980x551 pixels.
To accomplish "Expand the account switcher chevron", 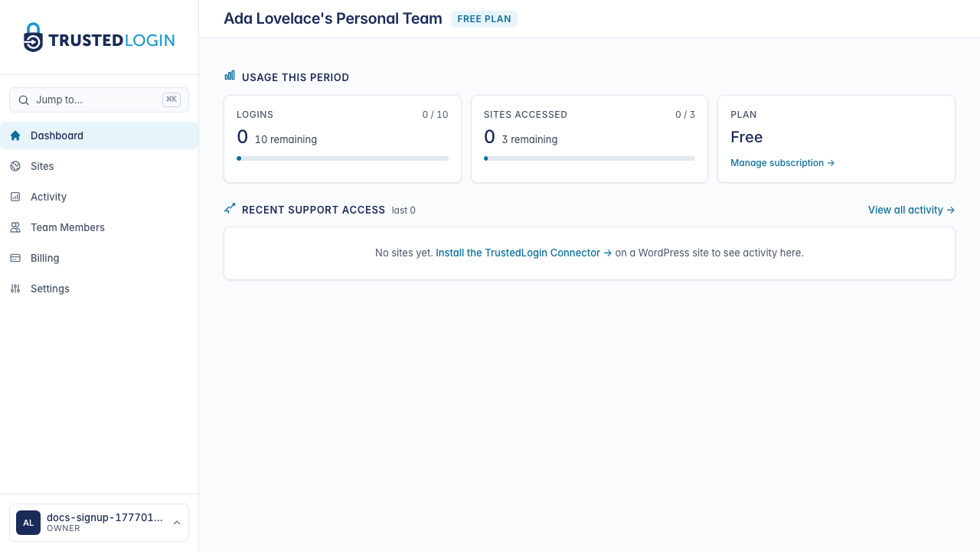I will [177, 523].
